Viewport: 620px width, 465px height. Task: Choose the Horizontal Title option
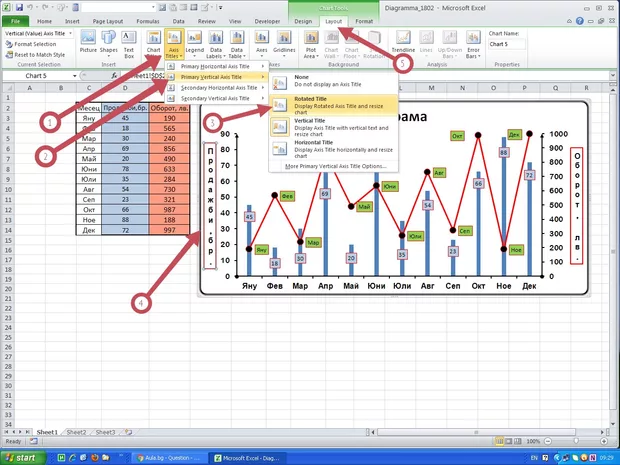[333, 149]
